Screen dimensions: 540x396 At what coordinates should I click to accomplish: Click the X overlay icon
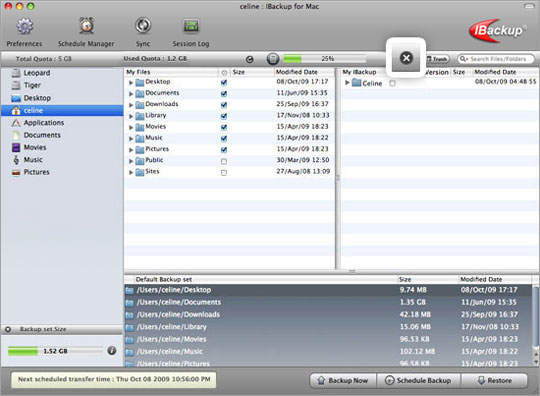(x=406, y=58)
